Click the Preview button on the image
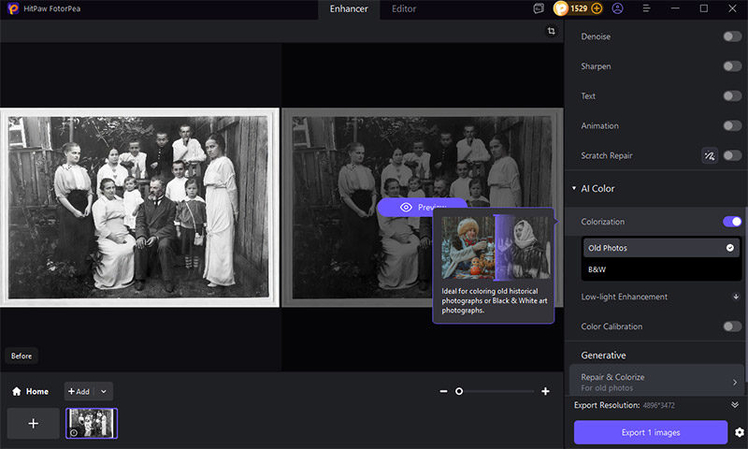The width and height of the screenshot is (748, 449). (x=422, y=207)
